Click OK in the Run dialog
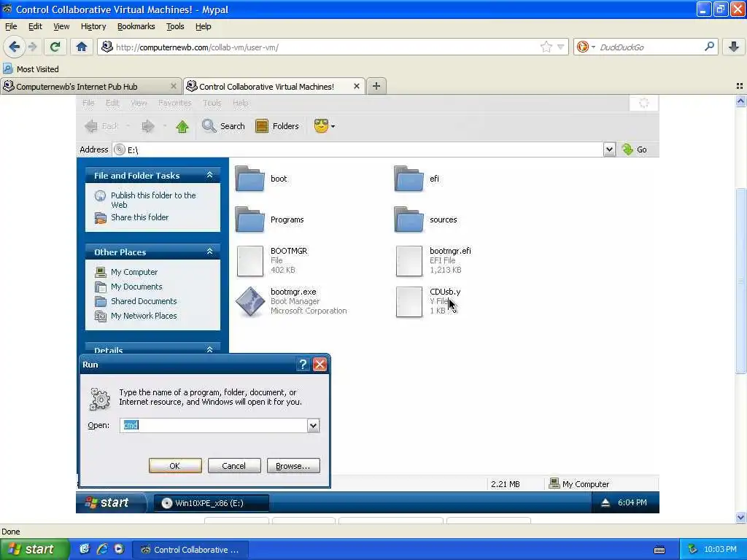The height and width of the screenshot is (560, 747). tap(175, 466)
